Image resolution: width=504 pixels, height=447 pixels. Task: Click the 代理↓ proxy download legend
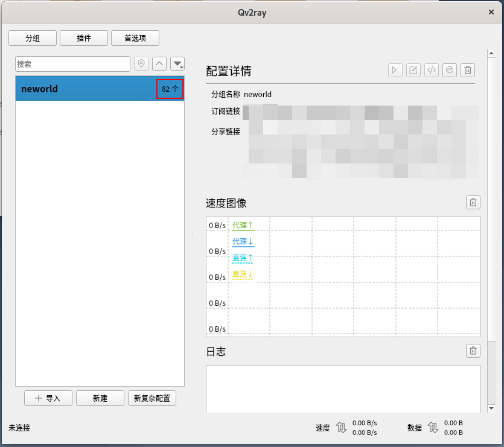coord(243,242)
